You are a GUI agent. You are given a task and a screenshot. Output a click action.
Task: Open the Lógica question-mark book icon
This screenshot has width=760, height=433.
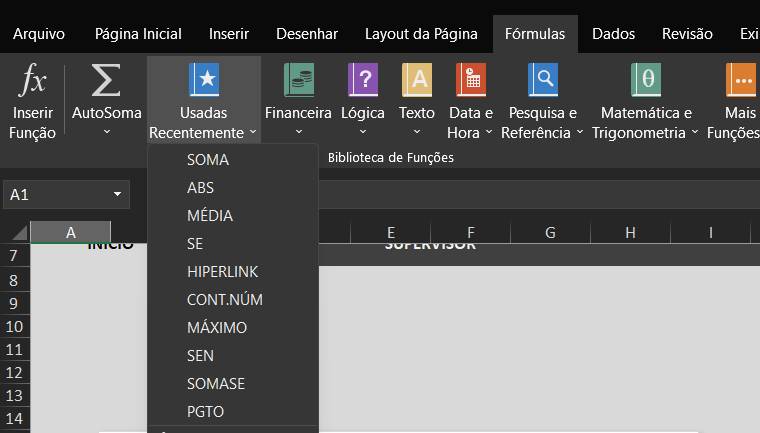(363, 80)
